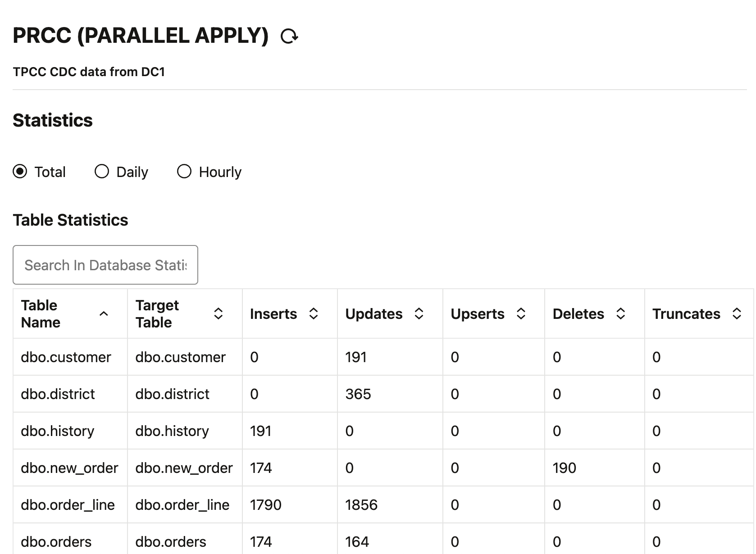
Task: Click the Target Table sort icon
Action: pos(219,314)
